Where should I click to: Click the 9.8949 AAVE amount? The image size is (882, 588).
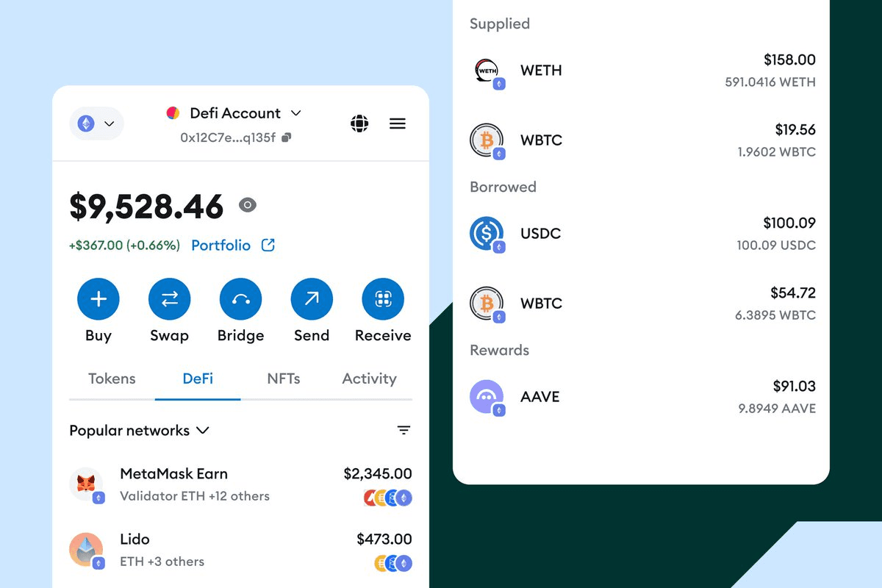pos(777,409)
